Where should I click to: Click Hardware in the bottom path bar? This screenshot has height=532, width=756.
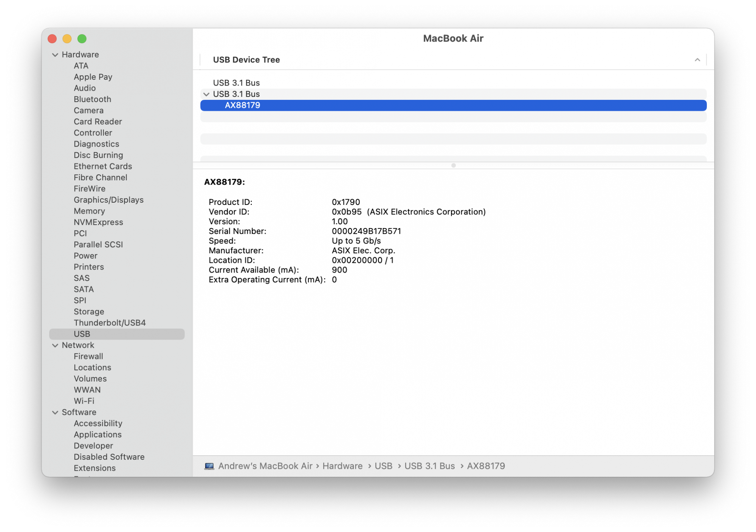coord(342,466)
